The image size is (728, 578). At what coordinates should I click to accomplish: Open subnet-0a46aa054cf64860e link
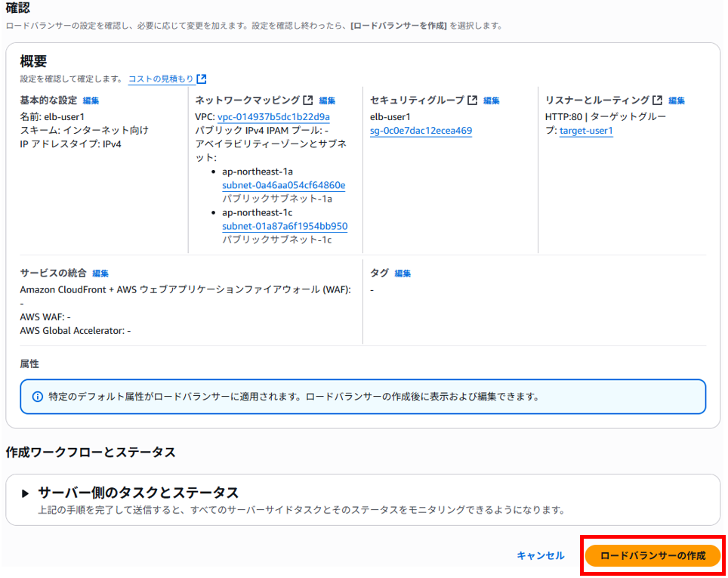284,185
